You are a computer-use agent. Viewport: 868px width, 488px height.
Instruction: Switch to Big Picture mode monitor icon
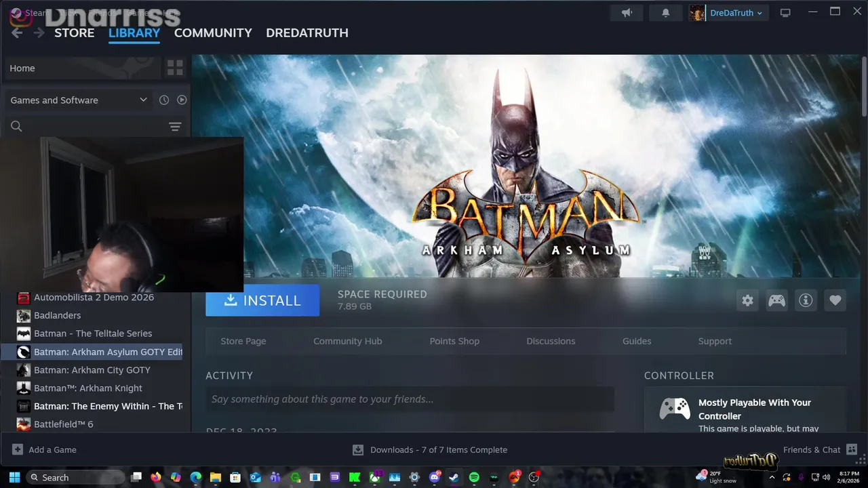coord(785,13)
